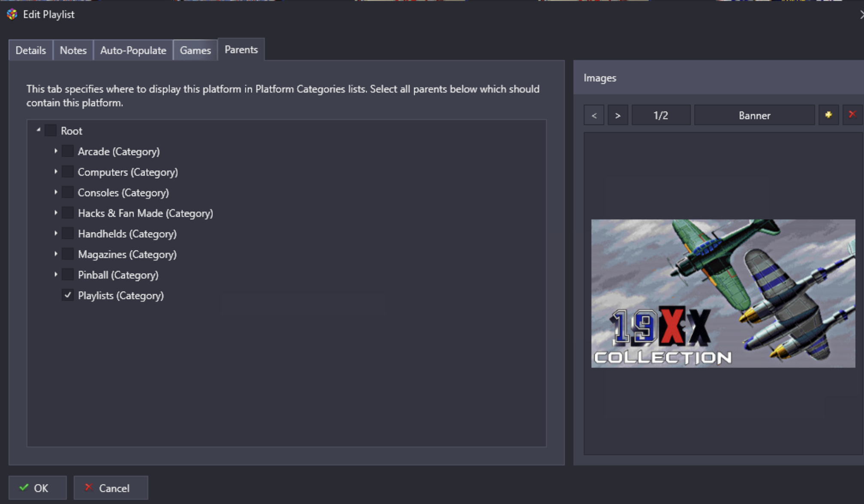This screenshot has width=864, height=504.
Task: Uncheck the Playlists (Category) checkbox
Action: [68, 295]
